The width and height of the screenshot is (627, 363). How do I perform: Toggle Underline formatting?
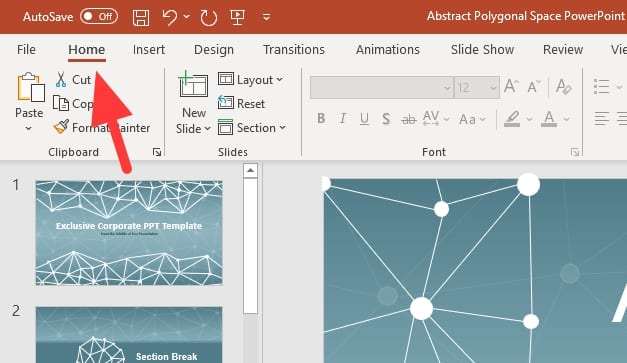click(x=364, y=119)
